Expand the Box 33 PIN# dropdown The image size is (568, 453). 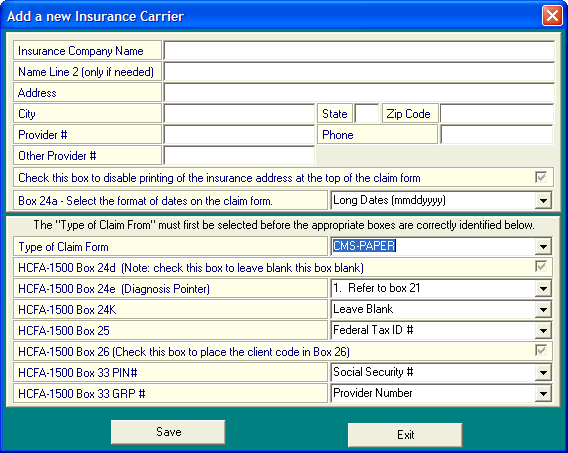coord(543,373)
